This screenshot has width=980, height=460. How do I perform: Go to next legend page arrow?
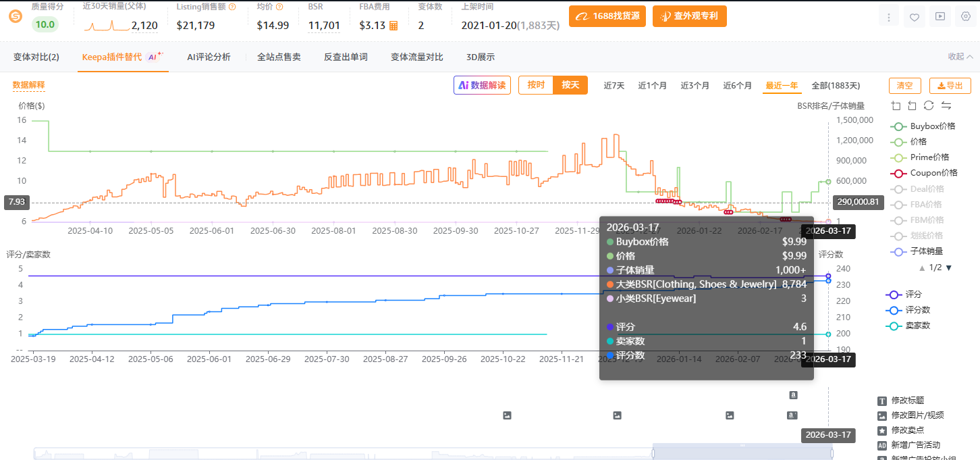(948, 267)
